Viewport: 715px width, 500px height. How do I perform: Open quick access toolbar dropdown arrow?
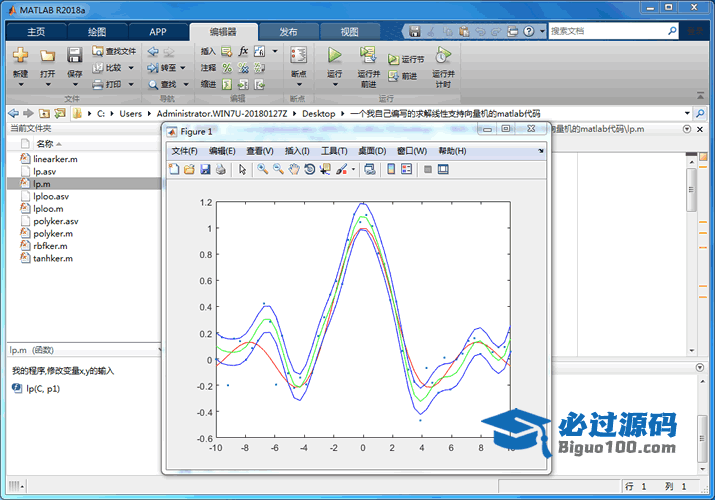point(542,31)
